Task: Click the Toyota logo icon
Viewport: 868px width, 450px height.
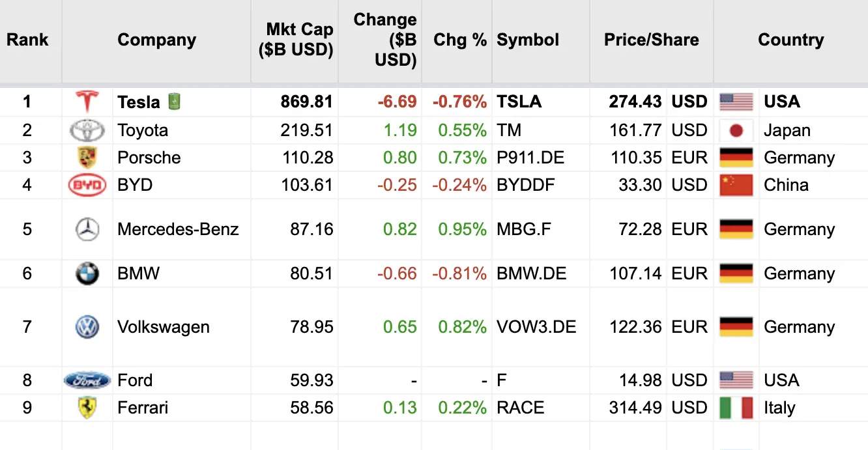Action: pyautogui.click(x=87, y=130)
